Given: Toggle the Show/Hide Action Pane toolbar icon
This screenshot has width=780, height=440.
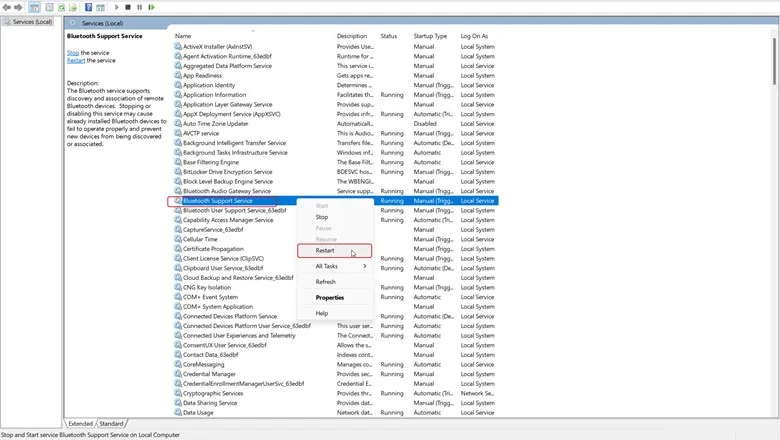Looking at the screenshot, I should [x=100, y=7].
